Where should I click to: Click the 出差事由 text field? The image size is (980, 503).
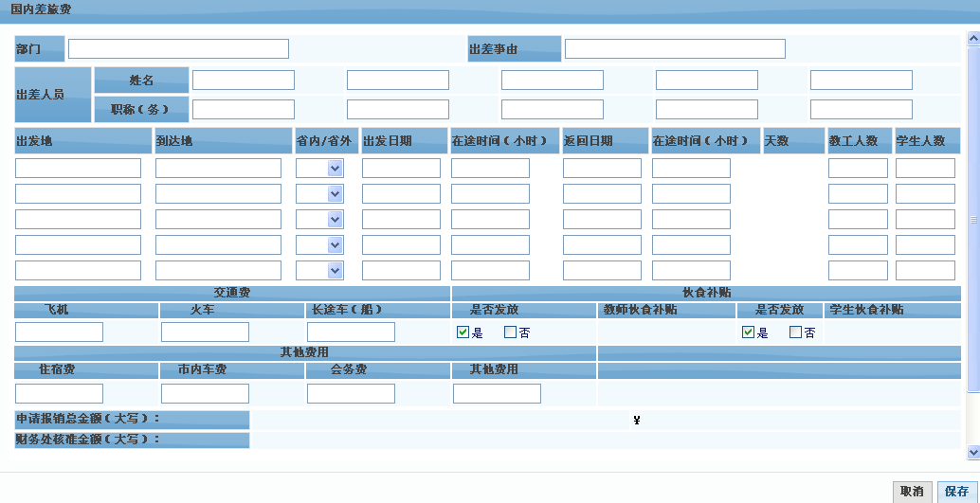[x=675, y=49]
